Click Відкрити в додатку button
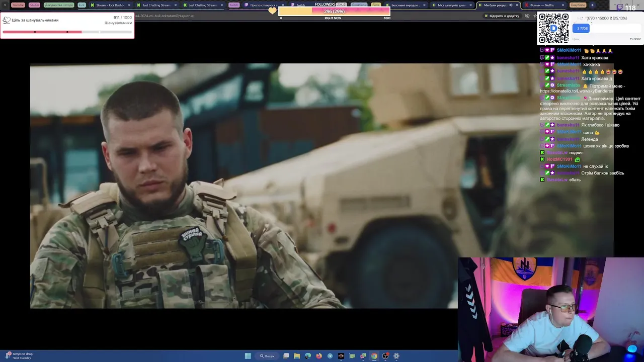Screen dimensions: 644x362 pos(502,16)
